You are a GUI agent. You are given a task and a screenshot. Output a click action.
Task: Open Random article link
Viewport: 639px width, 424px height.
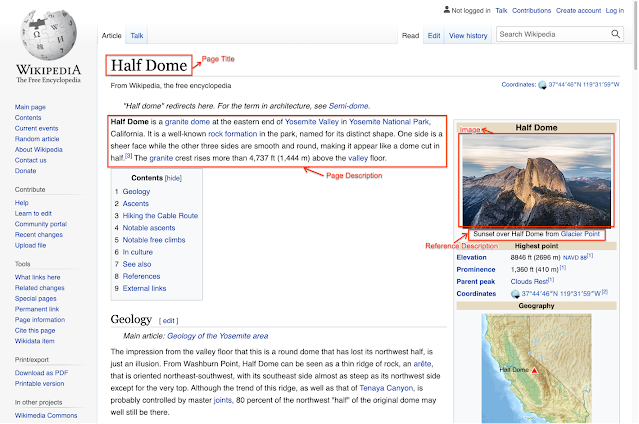(x=37, y=139)
